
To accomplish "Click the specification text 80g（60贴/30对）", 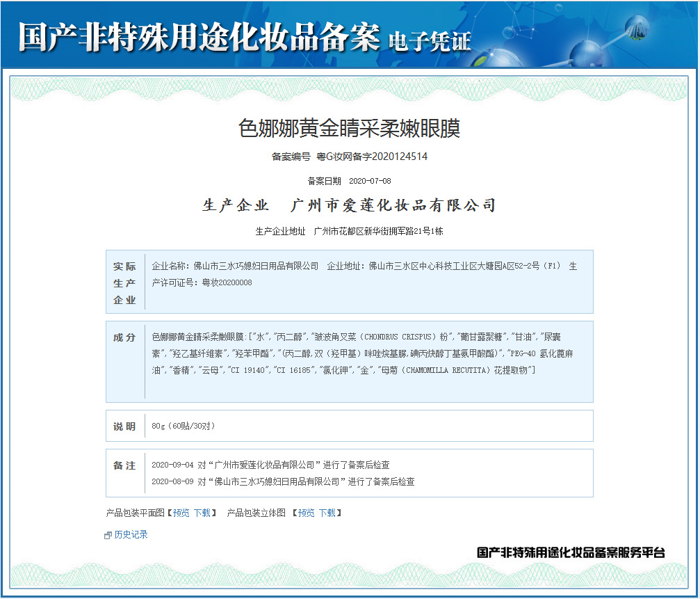I will point(183,426).
